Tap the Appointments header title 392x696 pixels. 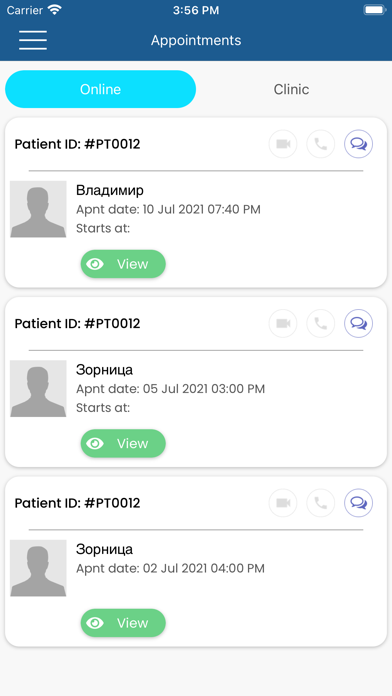click(196, 40)
